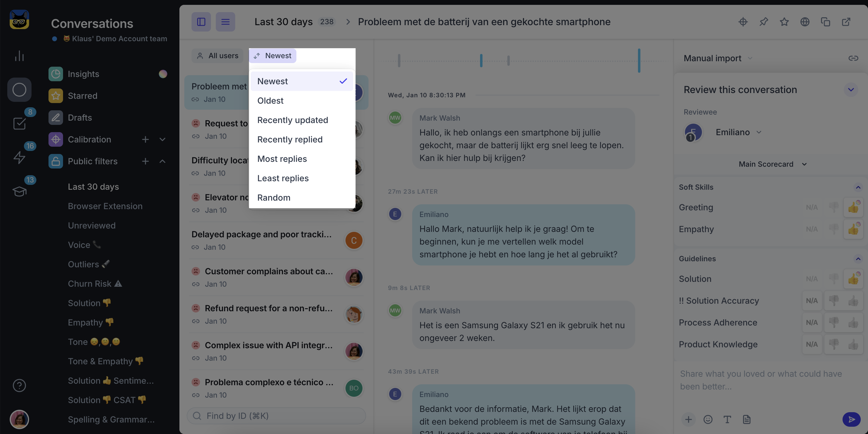868x434 pixels.
Task: Send the review comment with the arrow button
Action: coord(852,419)
